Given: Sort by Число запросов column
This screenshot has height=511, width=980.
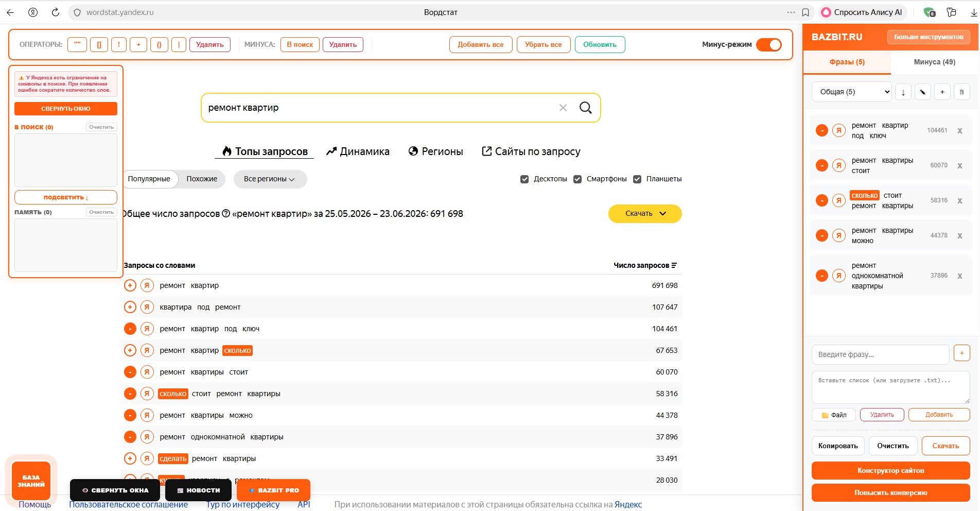Looking at the screenshot, I should 645,266.
